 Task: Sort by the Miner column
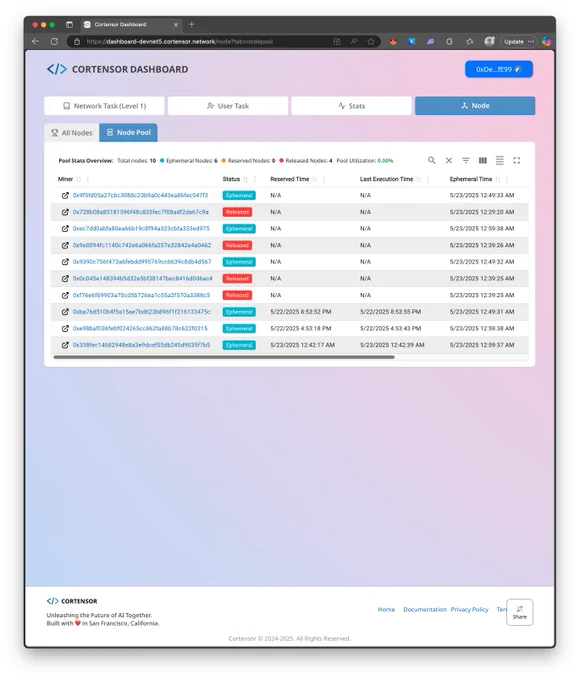pyautogui.click(x=79, y=179)
